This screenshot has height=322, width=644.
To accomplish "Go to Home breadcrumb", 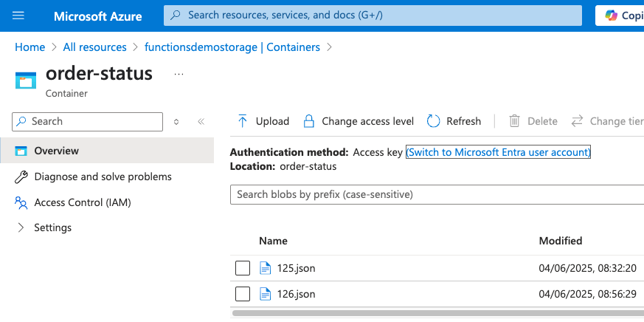I will [30, 47].
